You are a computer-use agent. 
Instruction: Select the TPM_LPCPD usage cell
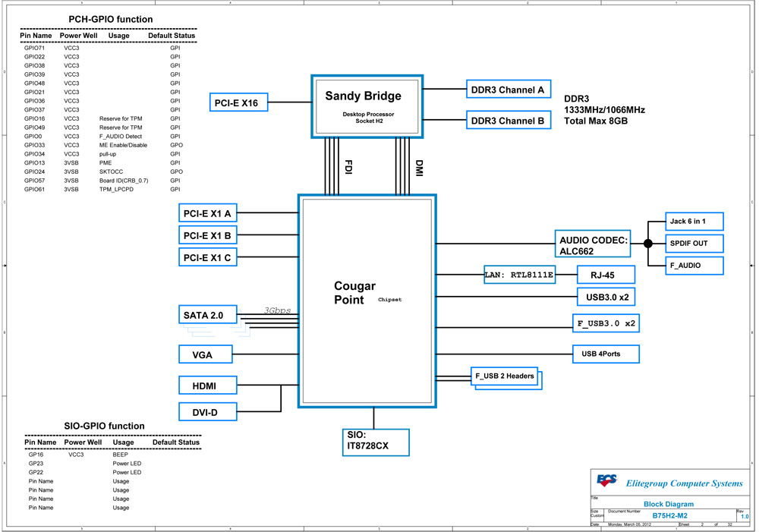116,189
